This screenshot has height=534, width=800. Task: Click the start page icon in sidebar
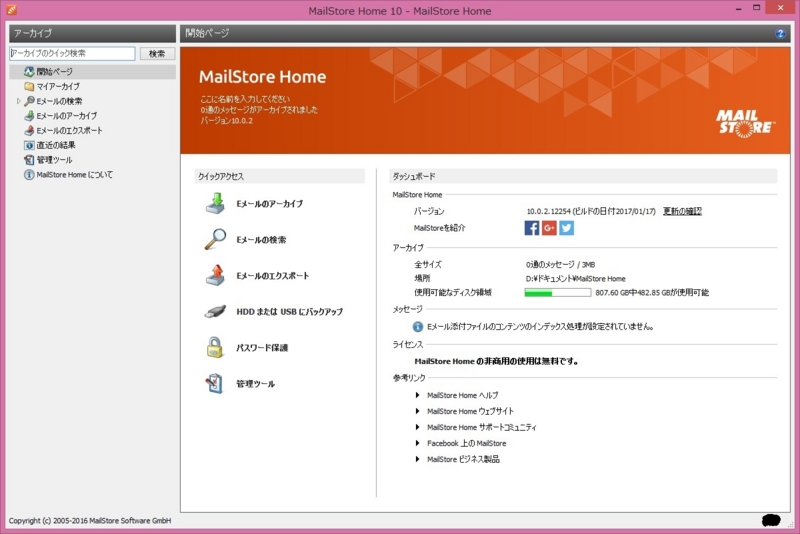click(x=29, y=72)
